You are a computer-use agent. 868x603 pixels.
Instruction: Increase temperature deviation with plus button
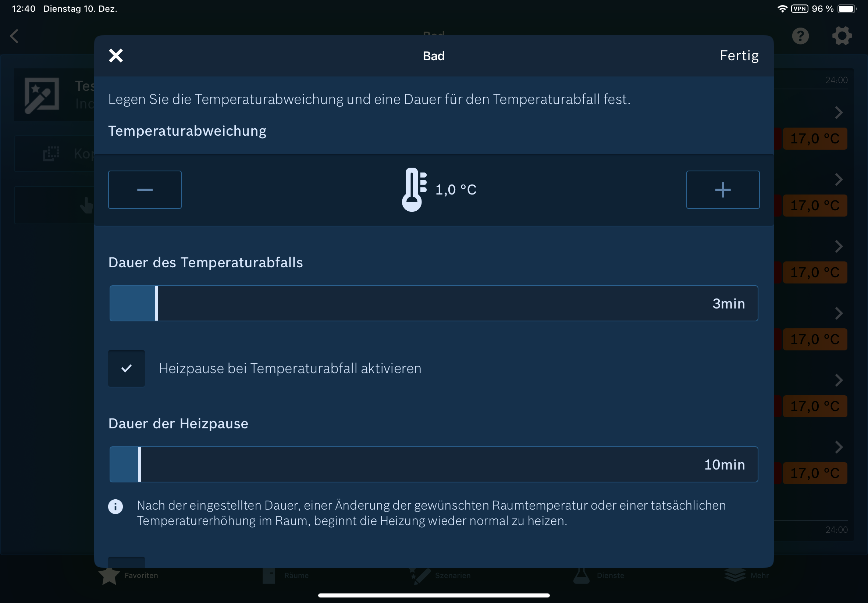pos(722,190)
